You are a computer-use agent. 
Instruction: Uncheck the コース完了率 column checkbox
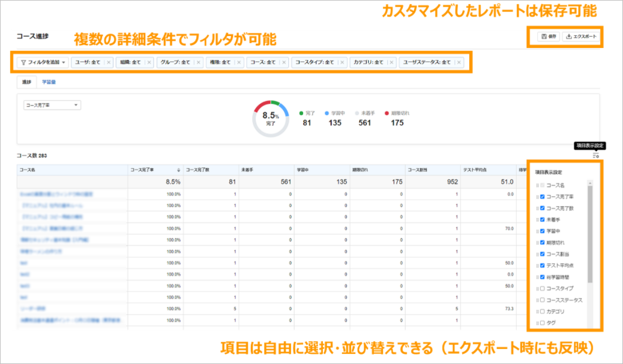pyautogui.click(x=543, y=197)
